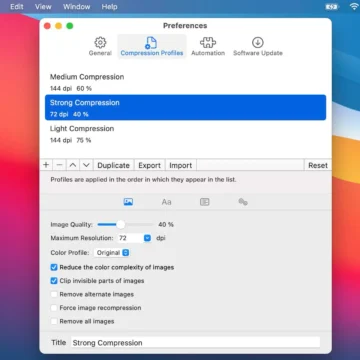Screen dimensions: 360x360
Task: Select the Light Compression profile
Action: pos(185,134)
